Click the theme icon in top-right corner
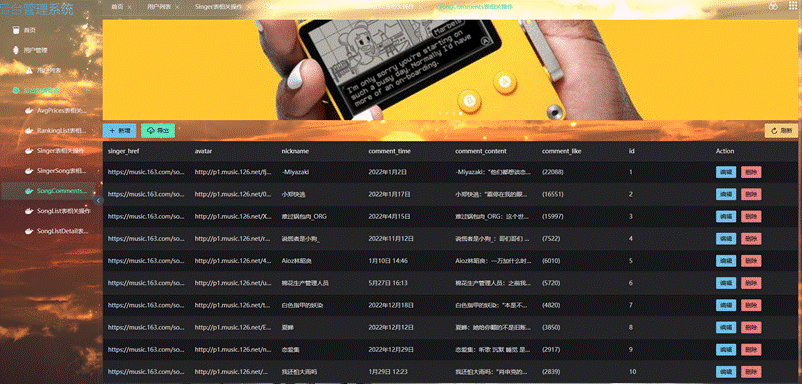Screen dimensions: 802x384 tap(774, 6)
